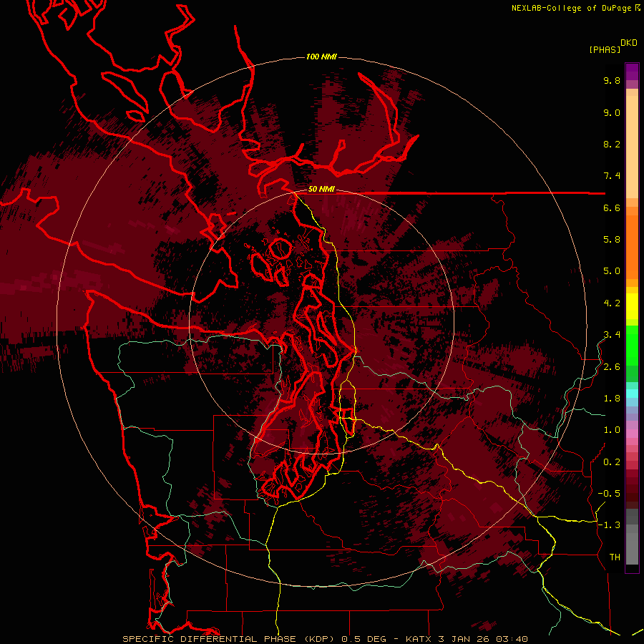Click the DKD label above the color scale
Image resolution: width=644 pixels, height=644 pixels.
click(629, 43)
